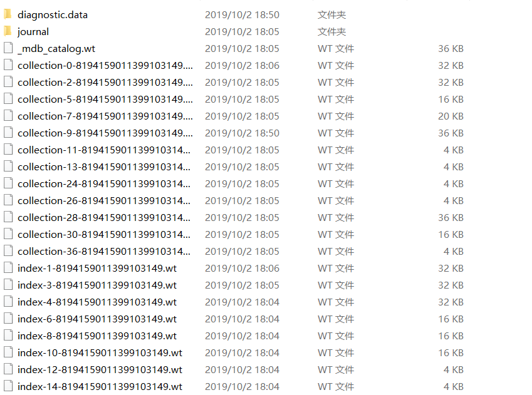
Task: Click the collection-24 file icon
Action: click(x=8, y=183)
